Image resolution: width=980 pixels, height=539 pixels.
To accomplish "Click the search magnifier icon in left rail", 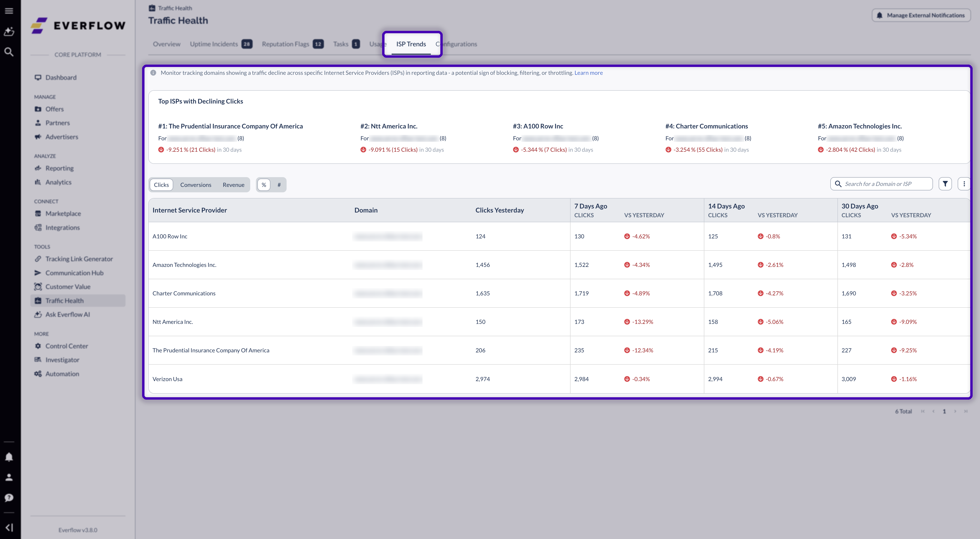I will coord(9,52).
